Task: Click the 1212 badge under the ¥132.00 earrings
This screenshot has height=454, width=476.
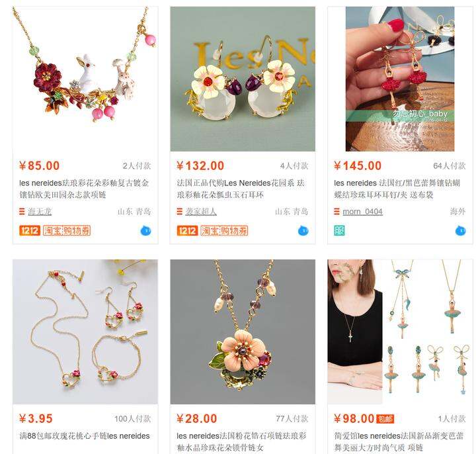Action: [x=187, y=231]
